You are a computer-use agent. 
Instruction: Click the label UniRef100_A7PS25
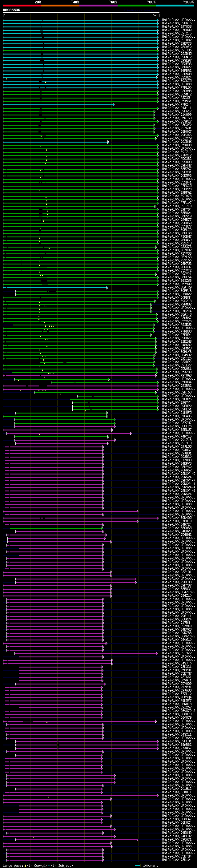pyautogui.click(x=177, y=186)
